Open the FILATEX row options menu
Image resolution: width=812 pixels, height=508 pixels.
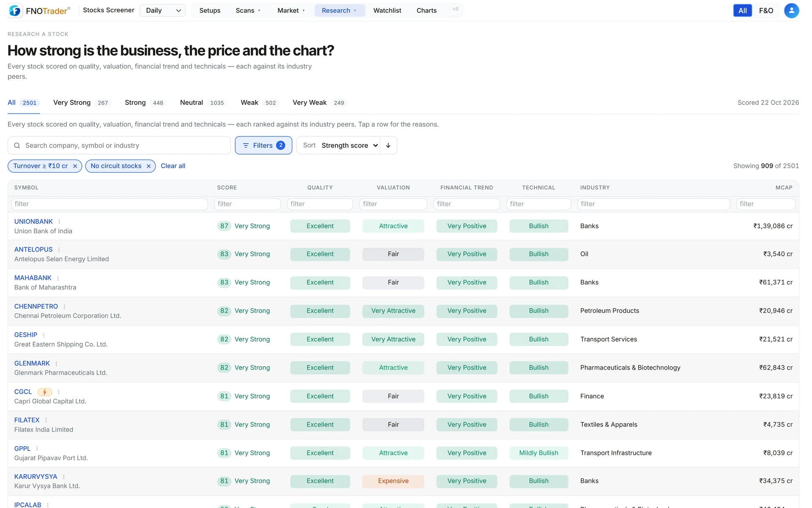(46, 420)
